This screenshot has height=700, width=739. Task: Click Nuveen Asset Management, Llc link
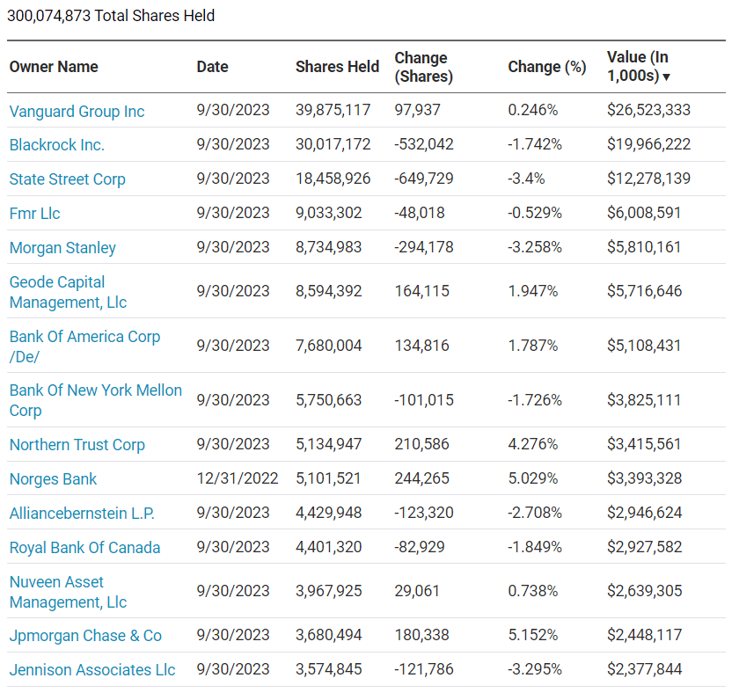pos(70,591)
